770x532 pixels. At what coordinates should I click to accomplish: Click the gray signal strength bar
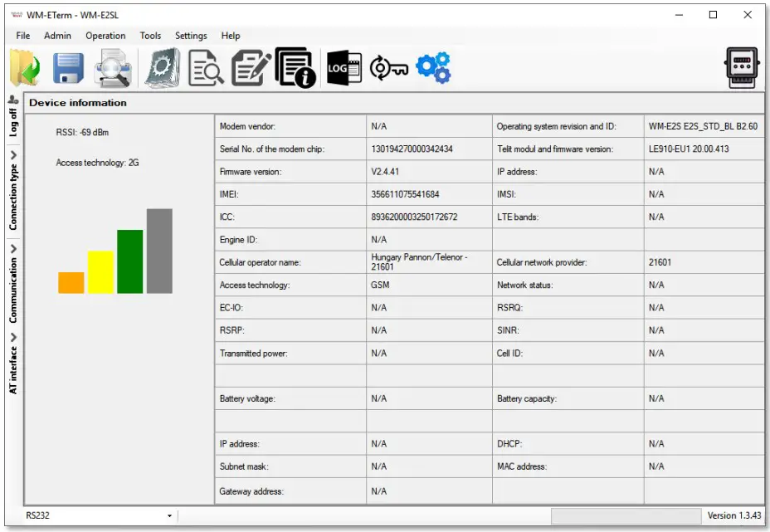click(x=159, y=251)
